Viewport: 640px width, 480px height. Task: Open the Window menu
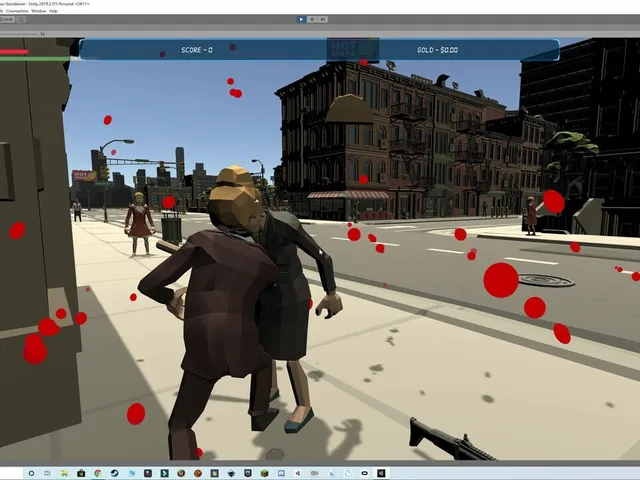(x=39, y=11)
